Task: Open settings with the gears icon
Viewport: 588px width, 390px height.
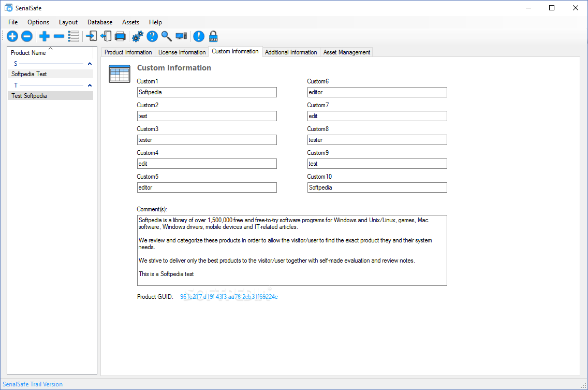Action: click(138, 36)
